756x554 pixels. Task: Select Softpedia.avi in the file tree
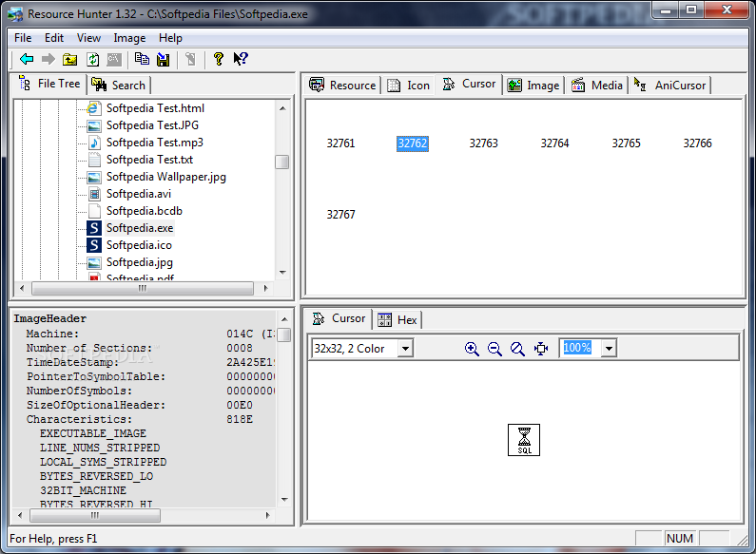tap(139, 194)
